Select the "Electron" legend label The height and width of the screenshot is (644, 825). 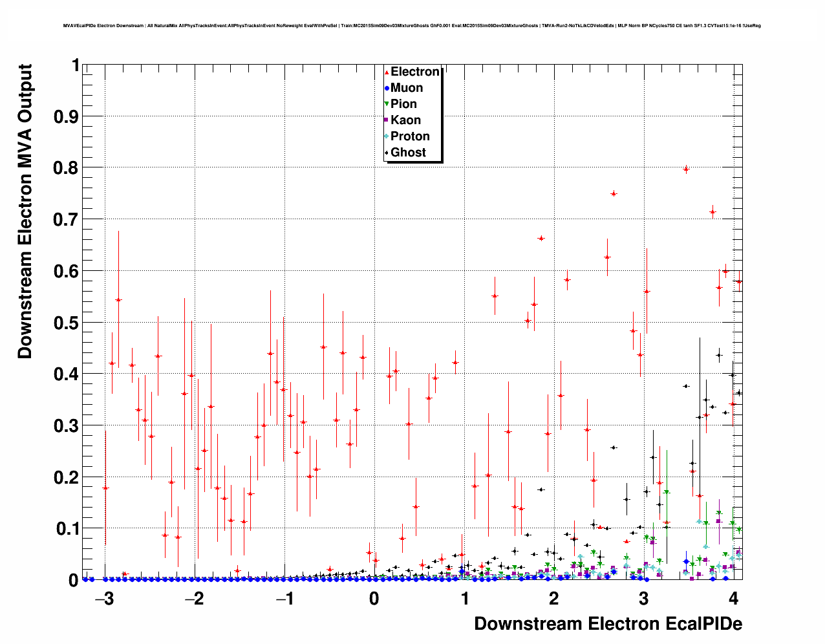pos(415,72)
